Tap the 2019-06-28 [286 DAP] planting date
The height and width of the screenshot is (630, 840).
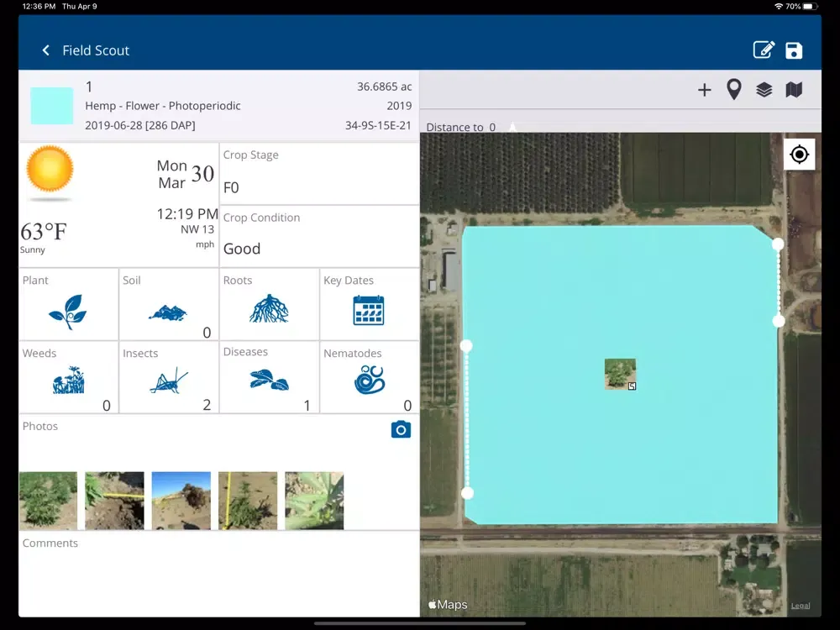pos(140,125)
